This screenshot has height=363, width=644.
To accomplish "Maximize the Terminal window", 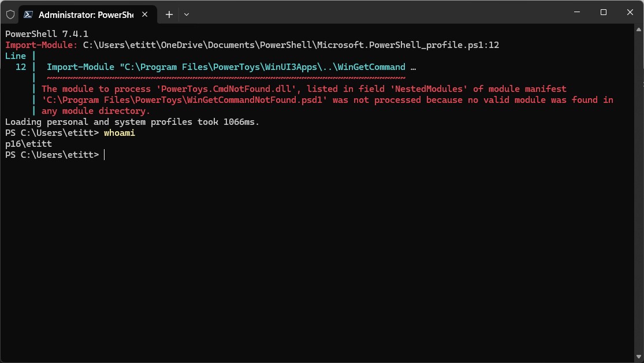I will tap(604, 12).
